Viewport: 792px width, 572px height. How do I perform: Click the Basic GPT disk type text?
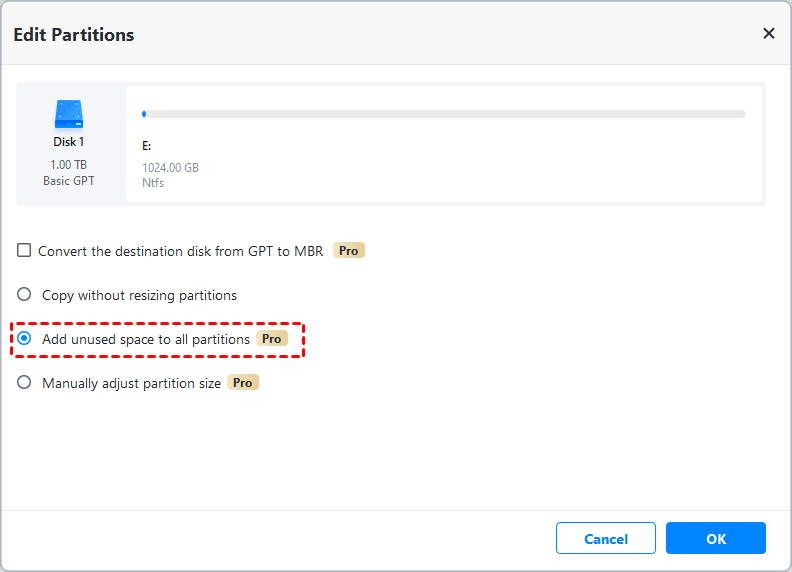point(70,181)
